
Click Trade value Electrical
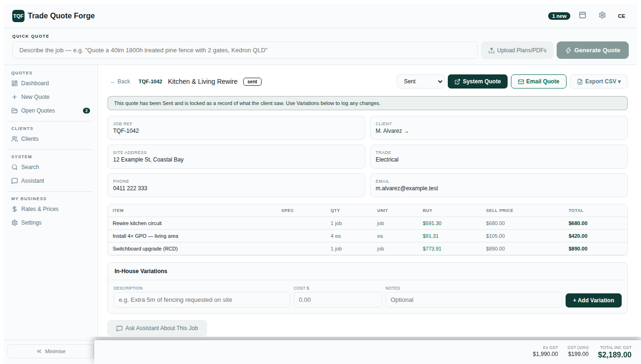[387, 160]
